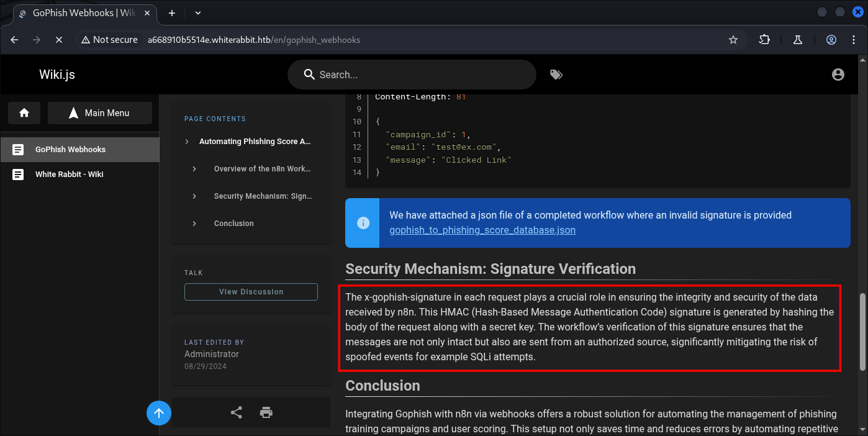Select the GoPhish Webhooks sidebar item
868x436 pixels.
[70, 150]
